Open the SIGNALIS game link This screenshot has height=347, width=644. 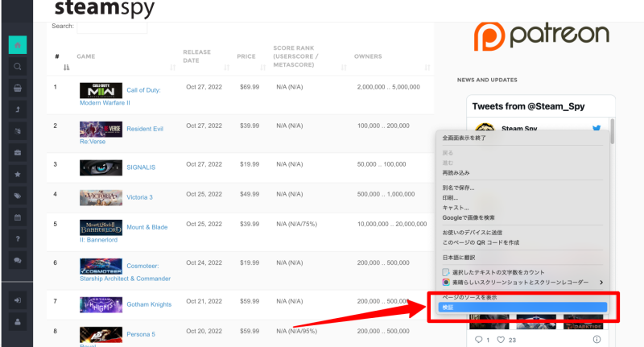141,167
